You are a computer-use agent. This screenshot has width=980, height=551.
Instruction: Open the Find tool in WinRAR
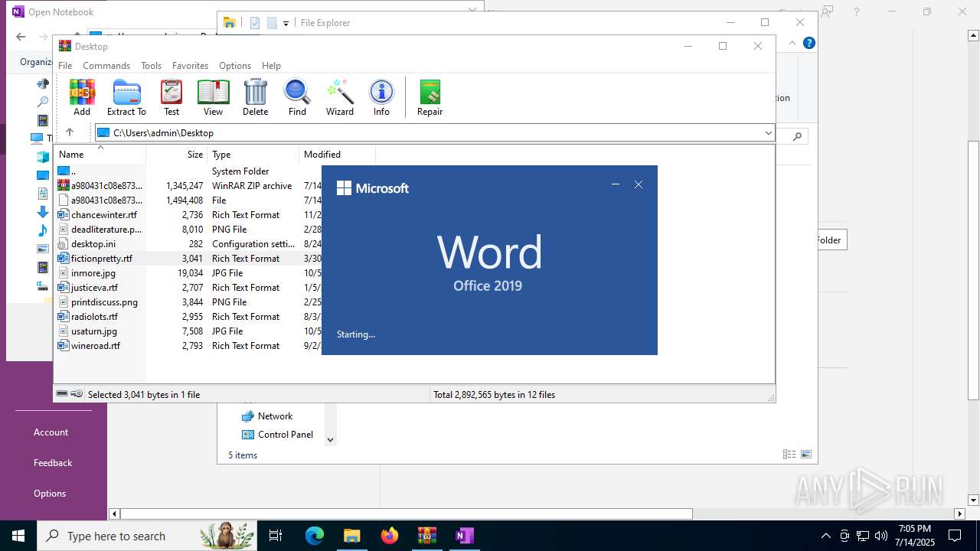pos(297,97)
